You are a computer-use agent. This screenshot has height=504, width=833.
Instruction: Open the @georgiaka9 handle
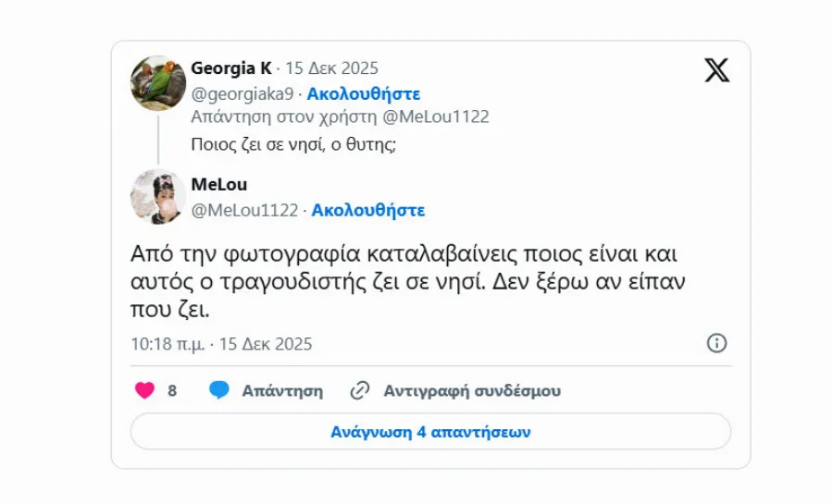click(x=242, y=93)
